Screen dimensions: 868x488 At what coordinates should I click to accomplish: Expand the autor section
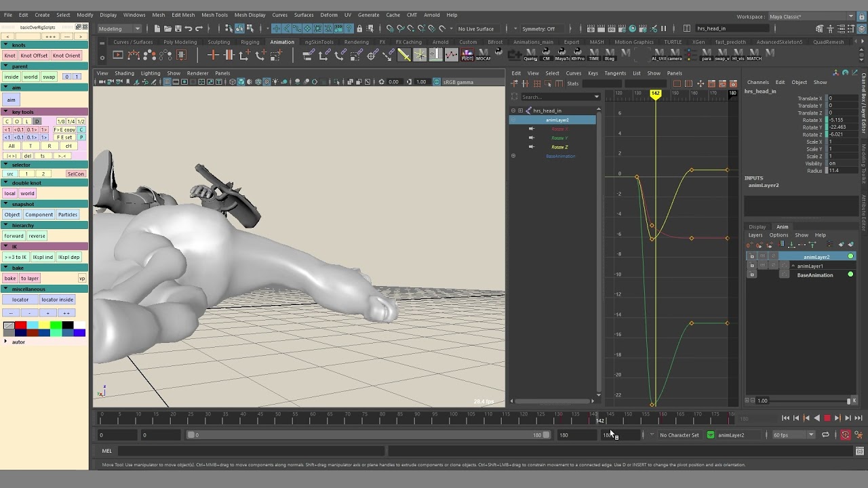[5, 342]
